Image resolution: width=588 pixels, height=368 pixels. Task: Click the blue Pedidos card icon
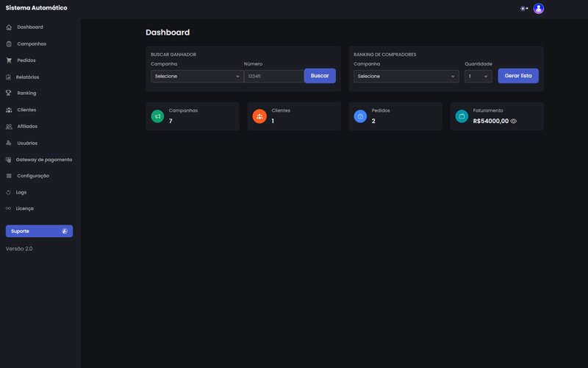coord(360,116)
